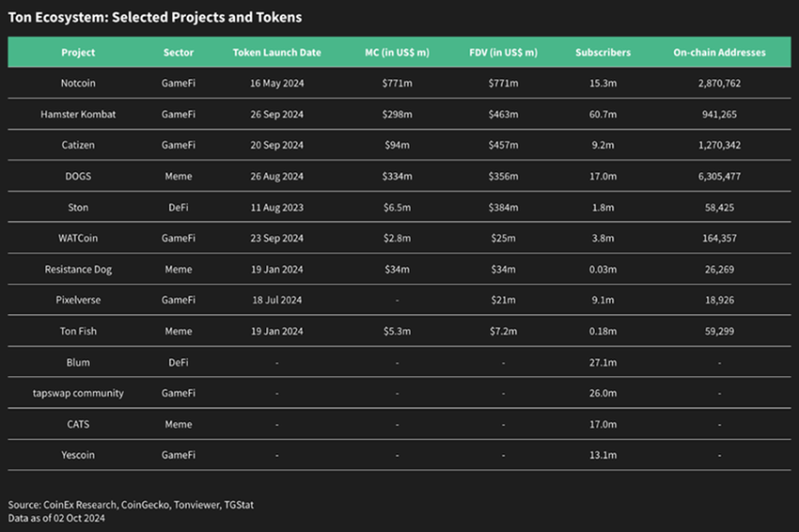Click Ston's launch date 11 Aug 2023
The height and width of the screenshot is (532, 799).
276,208
